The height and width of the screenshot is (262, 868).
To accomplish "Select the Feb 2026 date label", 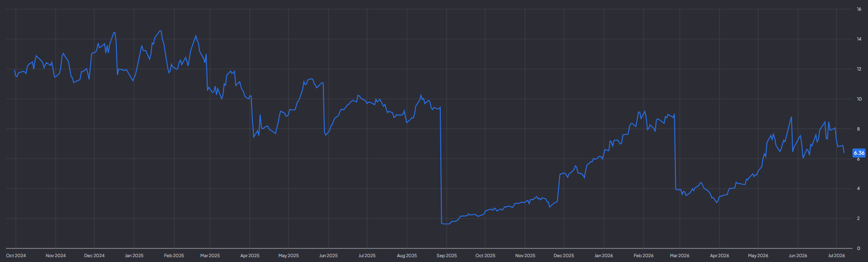I will (x=644, y=256).
